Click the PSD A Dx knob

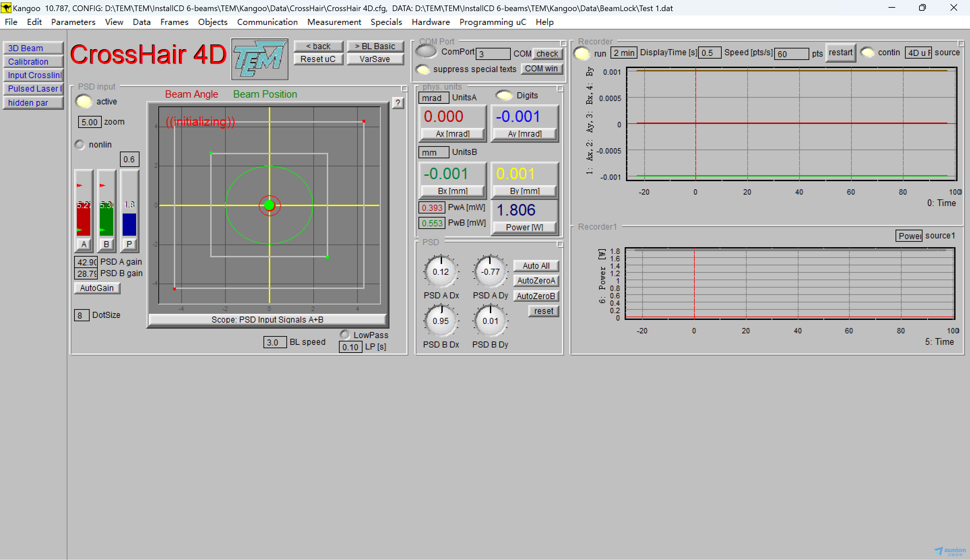click(441, 271)
